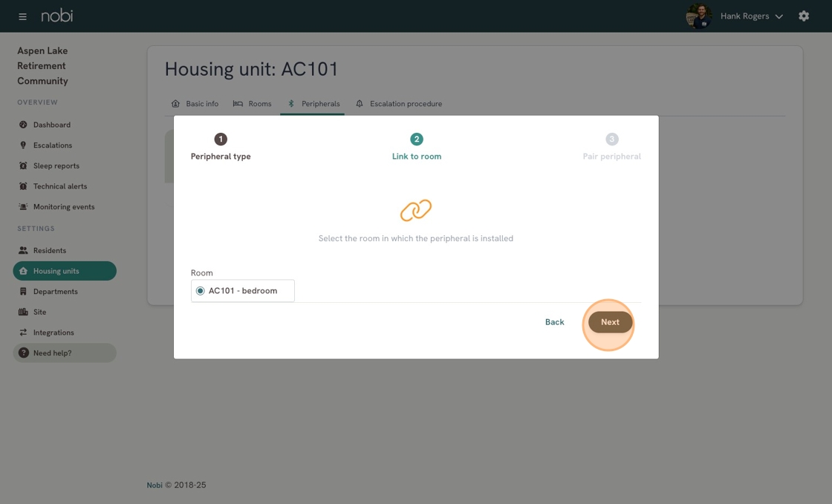Open the Residents settings page

coord(49,251)
